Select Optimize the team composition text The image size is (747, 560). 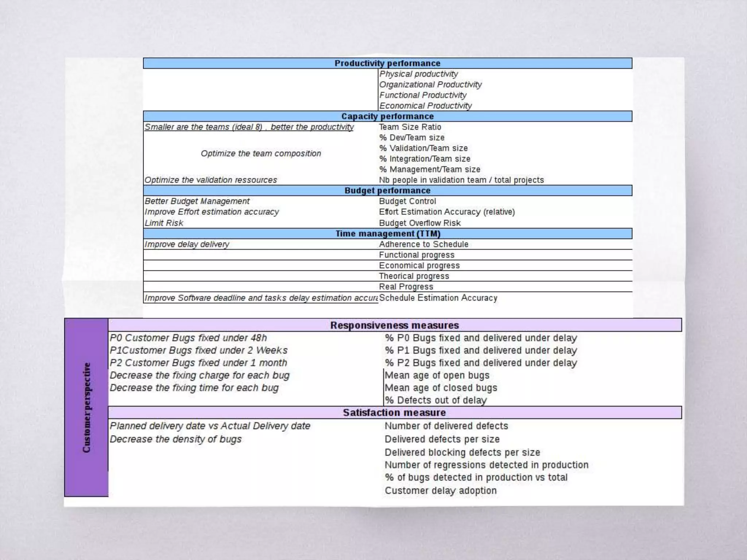(261, 153)
